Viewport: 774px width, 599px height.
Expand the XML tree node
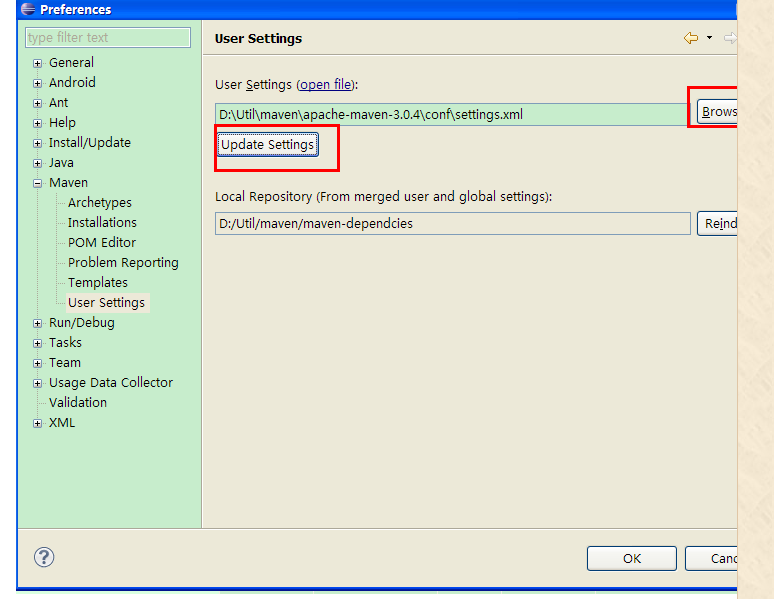pos(38,423)
